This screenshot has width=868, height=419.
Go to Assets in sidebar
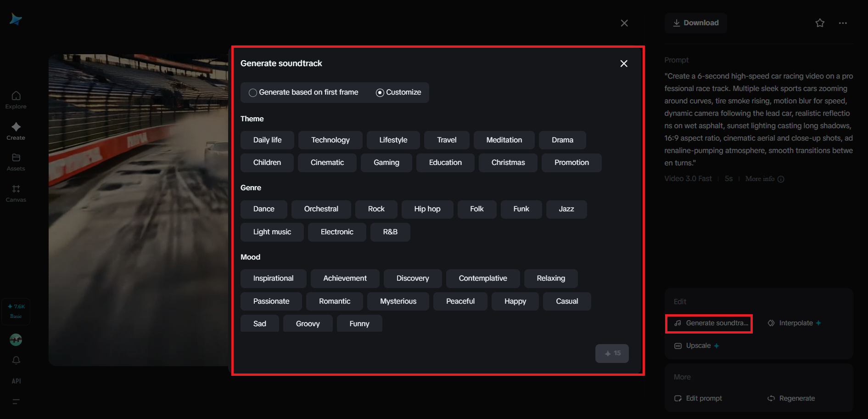tap(16, 162)
